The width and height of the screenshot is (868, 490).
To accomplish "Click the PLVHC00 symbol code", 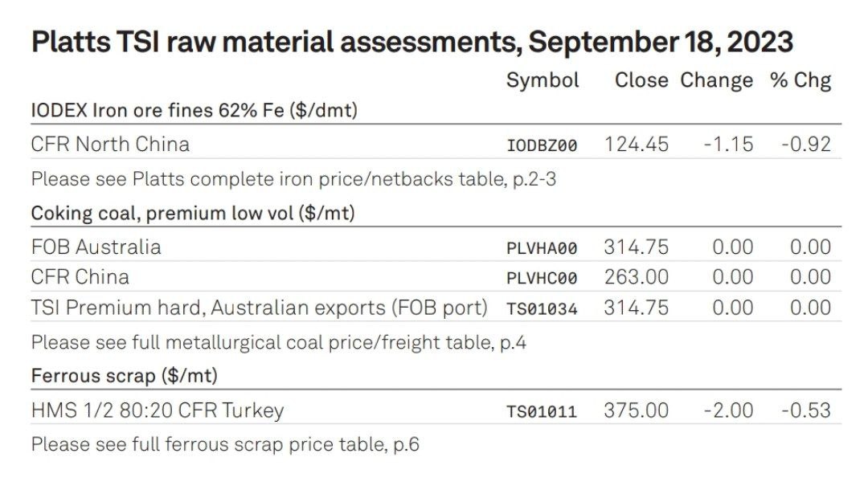I will point(542,278).
